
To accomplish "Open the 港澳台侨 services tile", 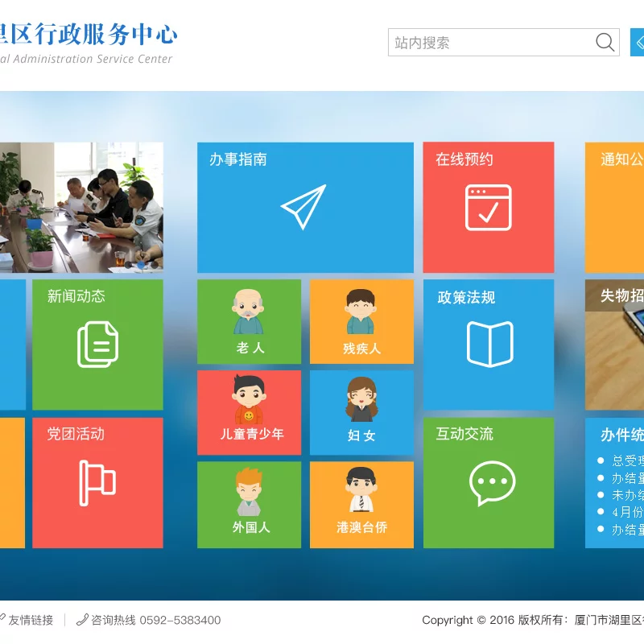I will (361, 503).
